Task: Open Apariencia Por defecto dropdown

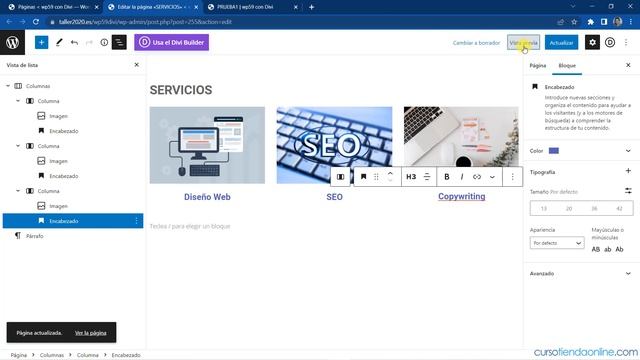Action: point(557,243)
